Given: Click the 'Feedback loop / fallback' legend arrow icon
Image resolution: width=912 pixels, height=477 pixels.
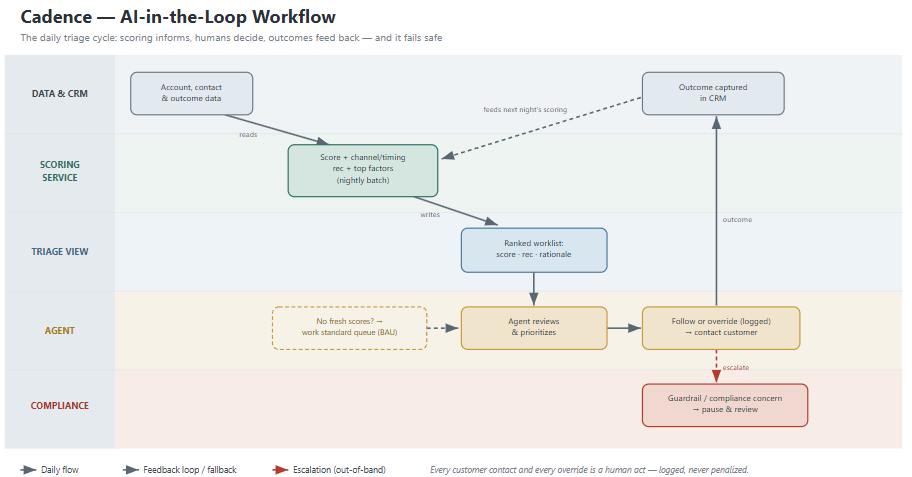Looking at the screenshot, I should click(x=131, y=469).
